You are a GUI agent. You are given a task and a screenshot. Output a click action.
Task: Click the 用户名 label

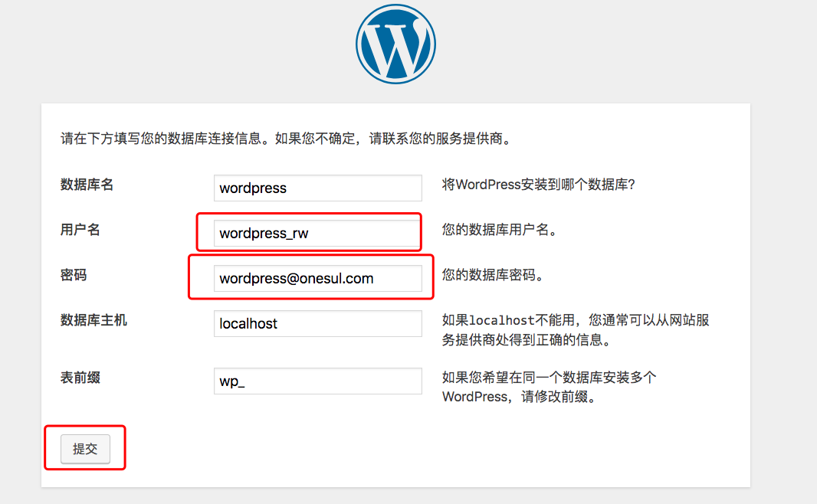[x=80, y=230]
